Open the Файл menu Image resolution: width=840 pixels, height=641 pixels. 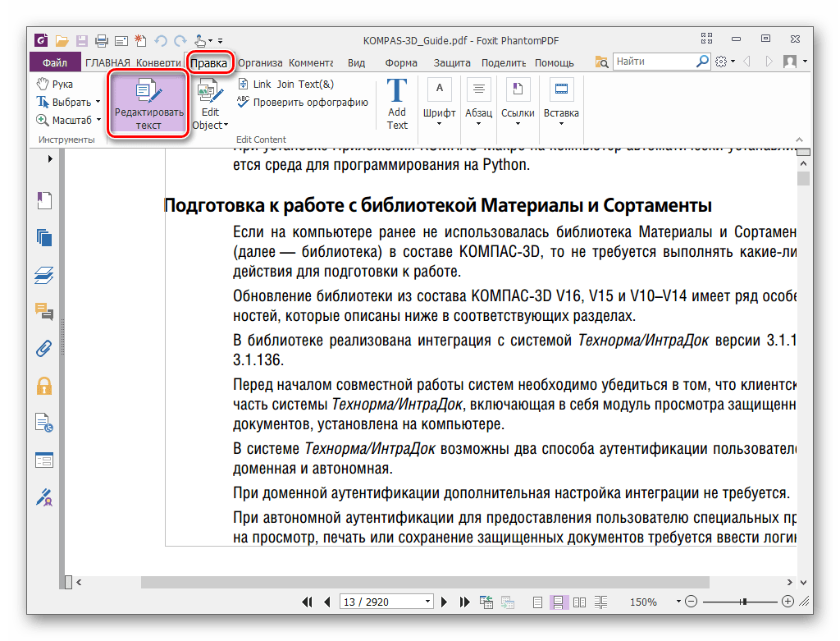[53, 62]
